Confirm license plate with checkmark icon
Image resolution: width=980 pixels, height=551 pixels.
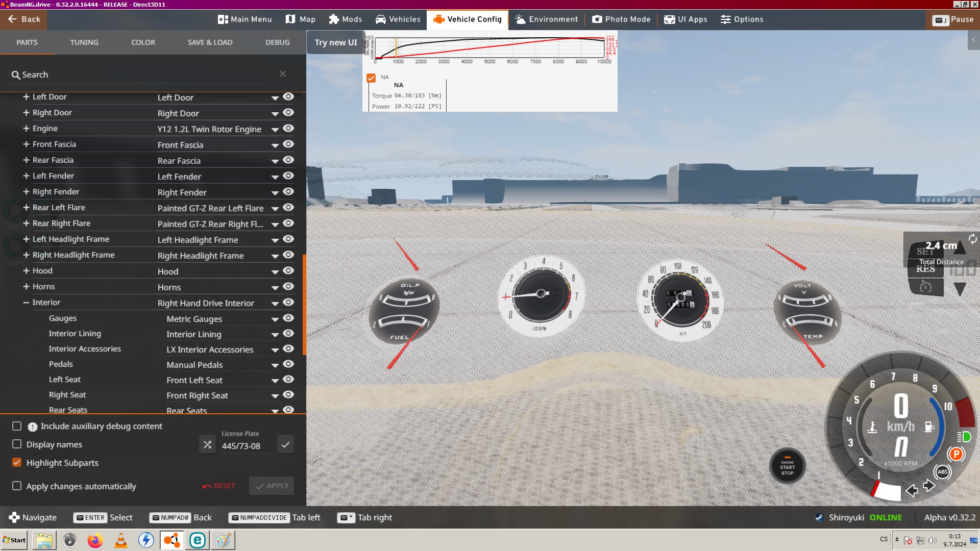[285, 445]
